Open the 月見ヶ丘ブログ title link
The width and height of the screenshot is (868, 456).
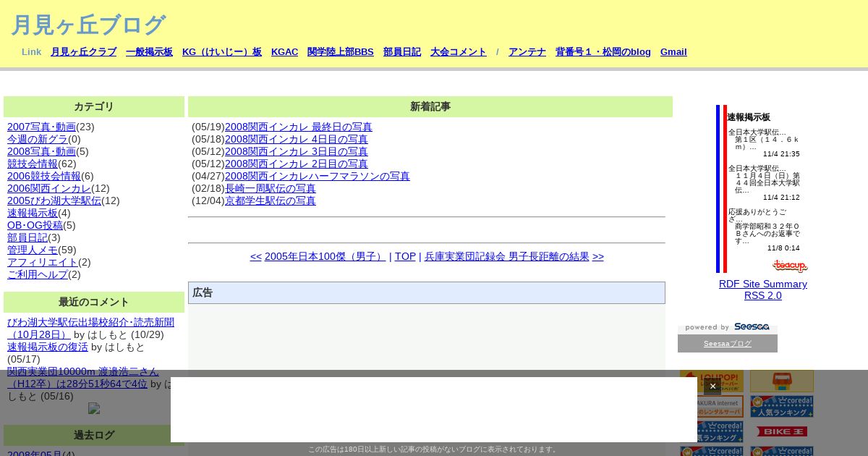click(x=88, y=25)
